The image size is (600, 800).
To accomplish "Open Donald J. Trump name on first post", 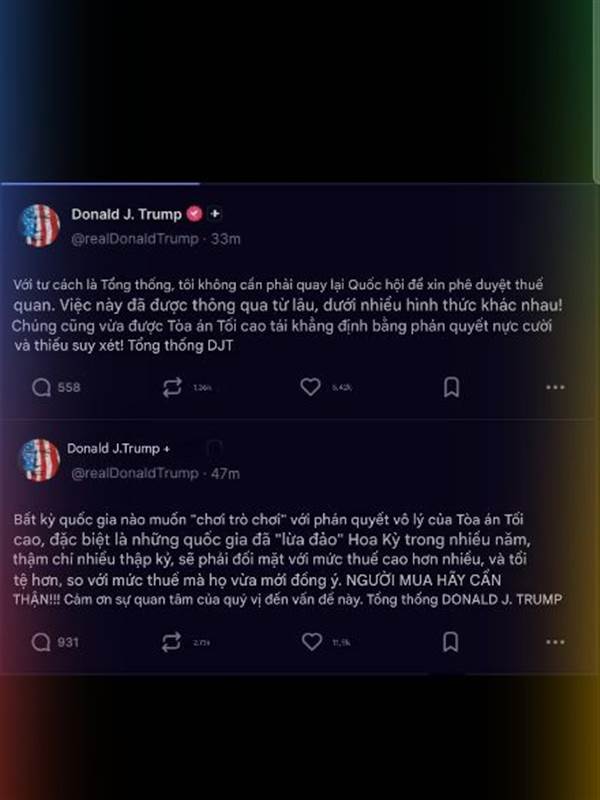I will (126, 214).
